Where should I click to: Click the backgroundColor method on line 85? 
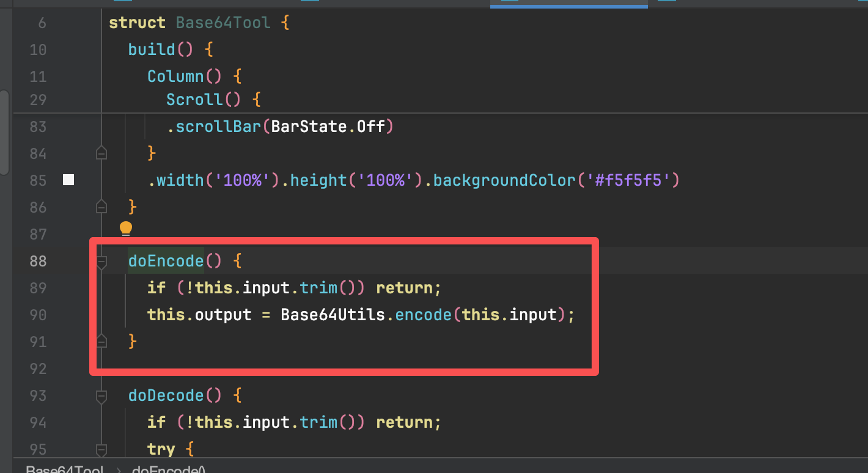(504, 180)
